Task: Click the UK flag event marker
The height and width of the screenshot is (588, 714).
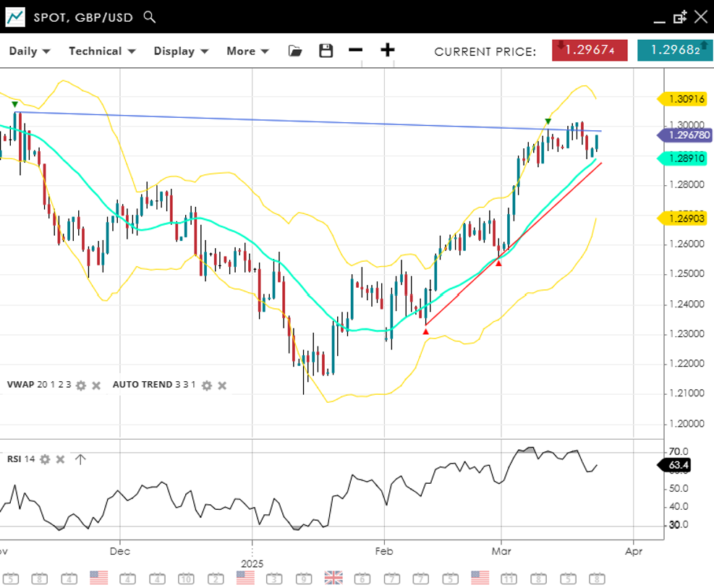Action: (x=333, y=577)
